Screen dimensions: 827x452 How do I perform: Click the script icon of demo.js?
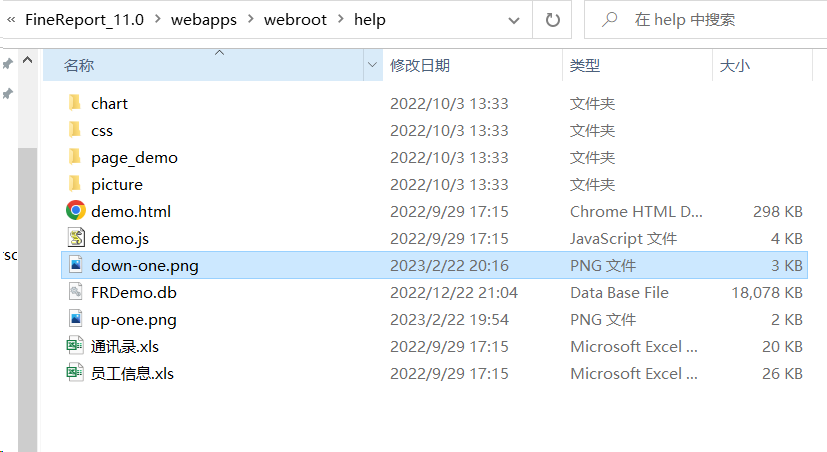76,238
